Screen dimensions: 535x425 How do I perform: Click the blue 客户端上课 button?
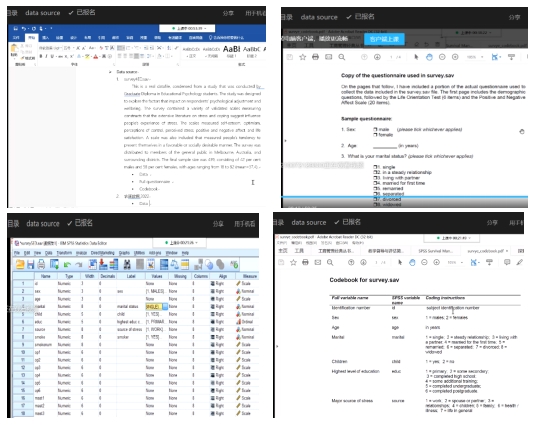(384, 39)
